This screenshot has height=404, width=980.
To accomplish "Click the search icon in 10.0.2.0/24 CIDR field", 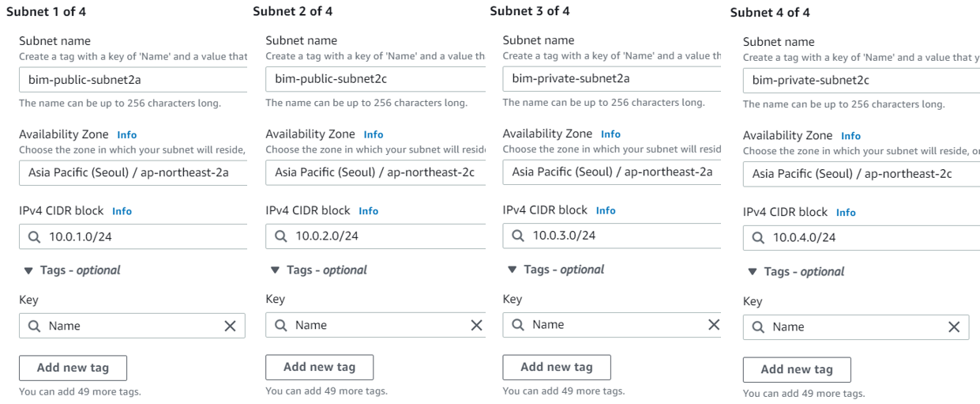I will coord(281,236).
